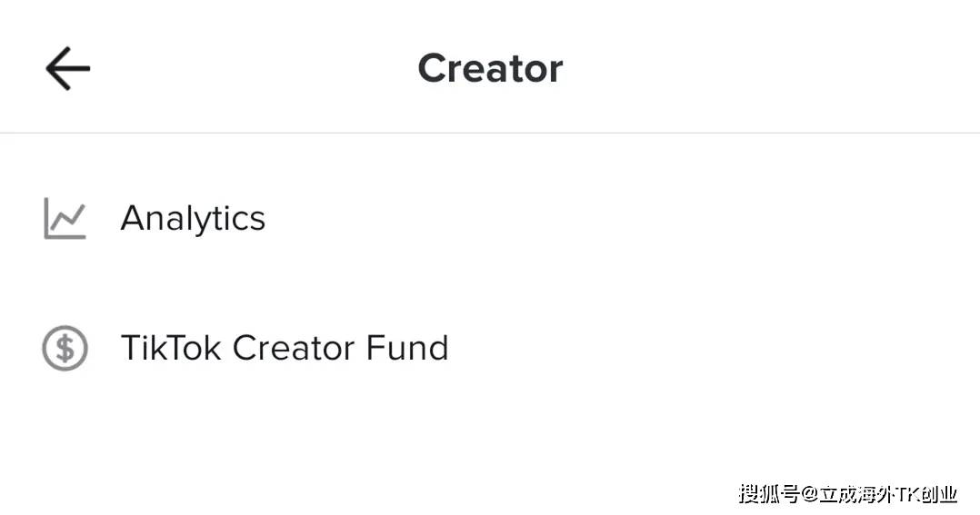Click the divider line below the header
Image resolution: width=980 pixels, height=515 pixels.
[490, 133]
